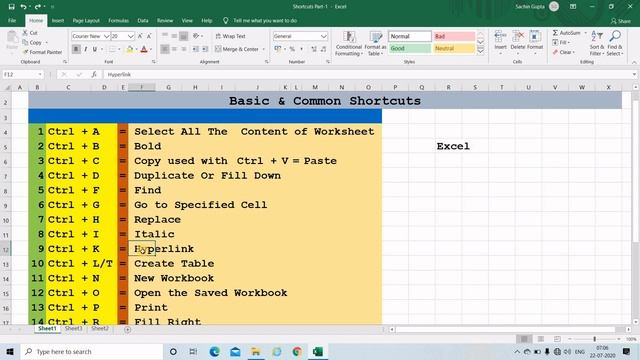Viewport: 640px width, 360px height.
Task: Switch to Page Layout view in status bar
Action: [541, 339]
